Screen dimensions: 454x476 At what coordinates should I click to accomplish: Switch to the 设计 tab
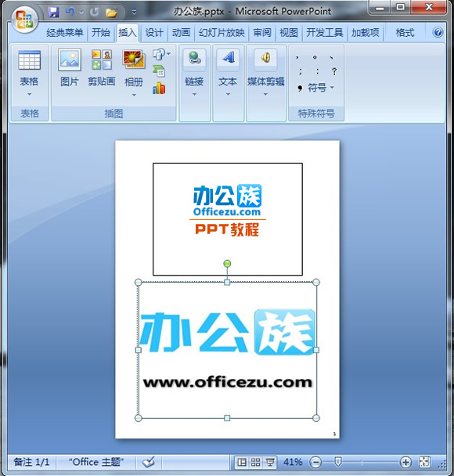[154, 32]
